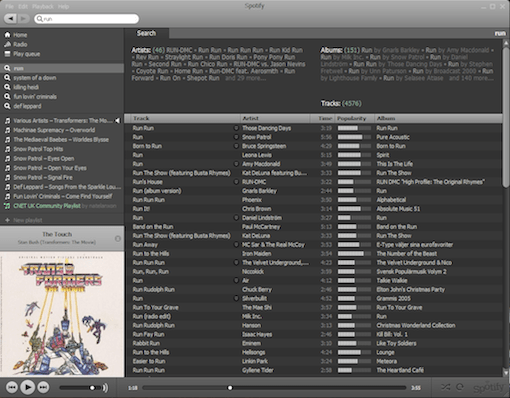Sort by Time column header
Screen dimensions: 510x398
tap(323, 118)
